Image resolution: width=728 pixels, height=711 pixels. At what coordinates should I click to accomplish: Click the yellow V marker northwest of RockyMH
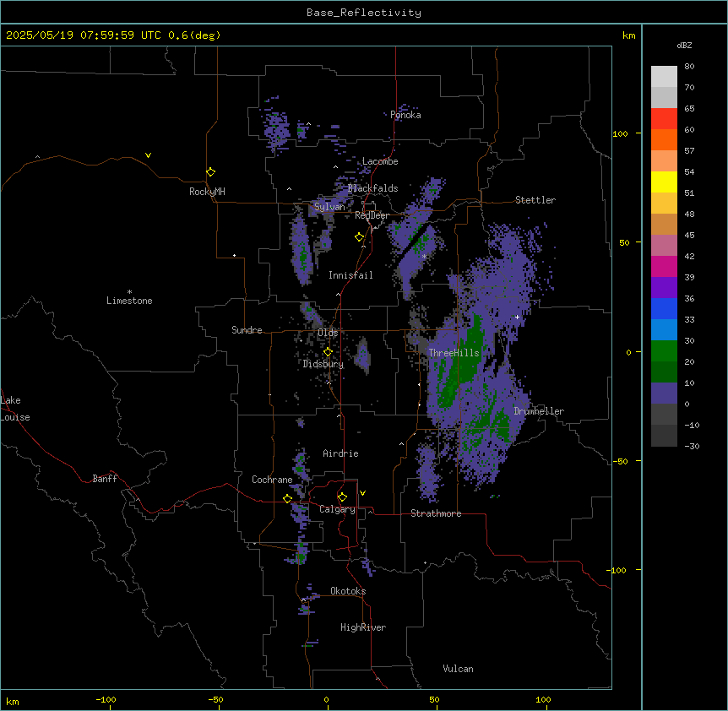pyautogui.click(x=148, y=155)
